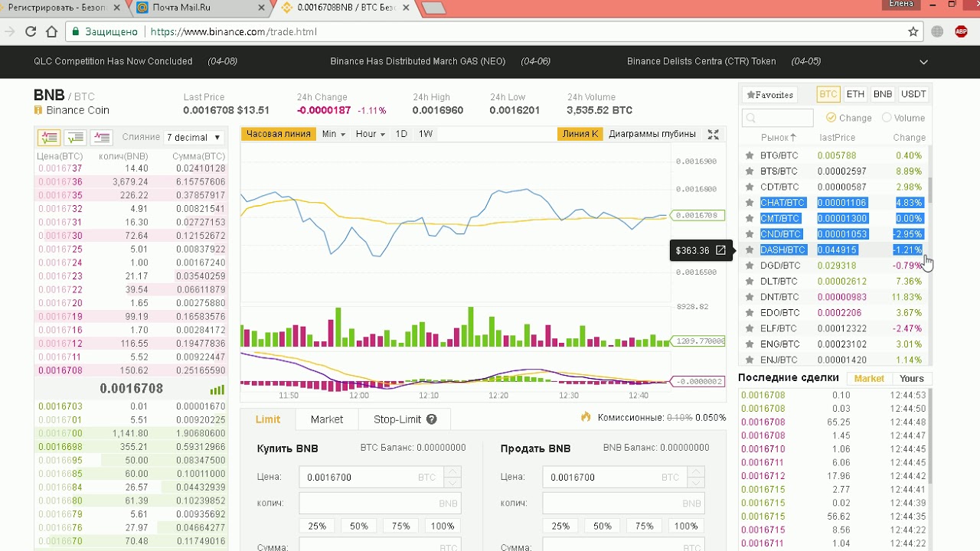Open the Stop-Limit order tab
Screen dimensions: 980x551
pos(404,419)
